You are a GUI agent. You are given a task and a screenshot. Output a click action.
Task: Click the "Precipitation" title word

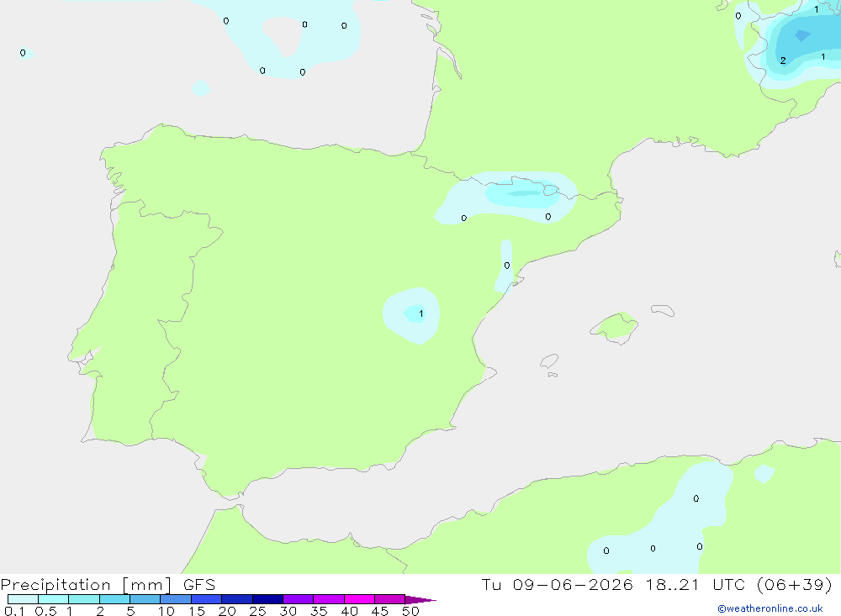56,585
